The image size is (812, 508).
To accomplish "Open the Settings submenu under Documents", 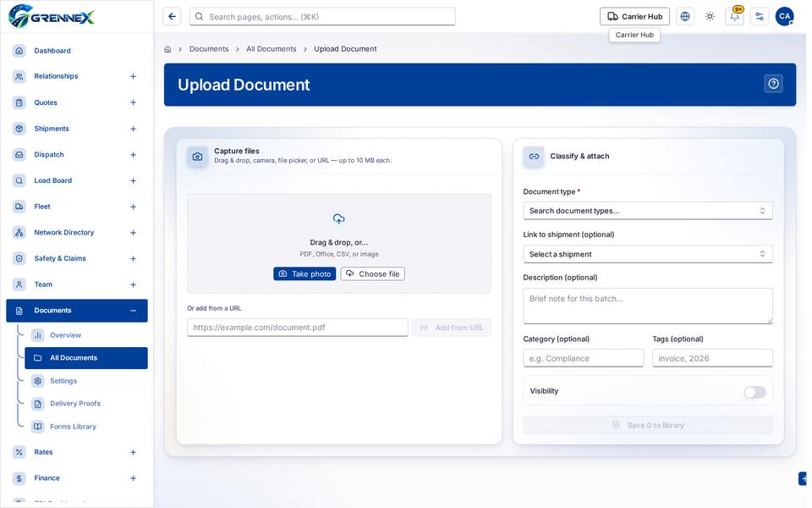I will [63, 381].
